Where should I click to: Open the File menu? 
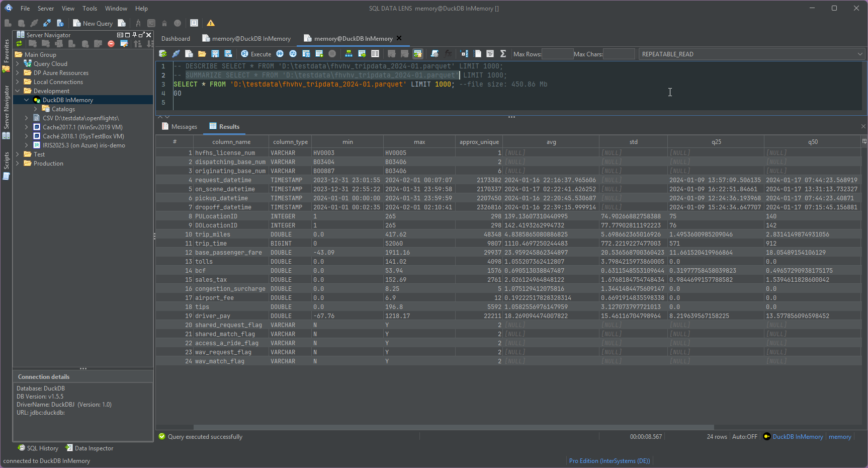pyautogui.click(x=25, y=8)
